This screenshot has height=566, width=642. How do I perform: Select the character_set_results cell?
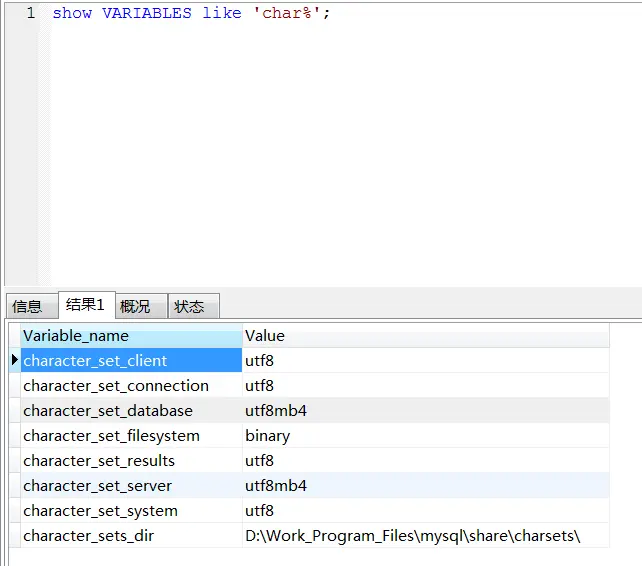[x=131, y=460]
